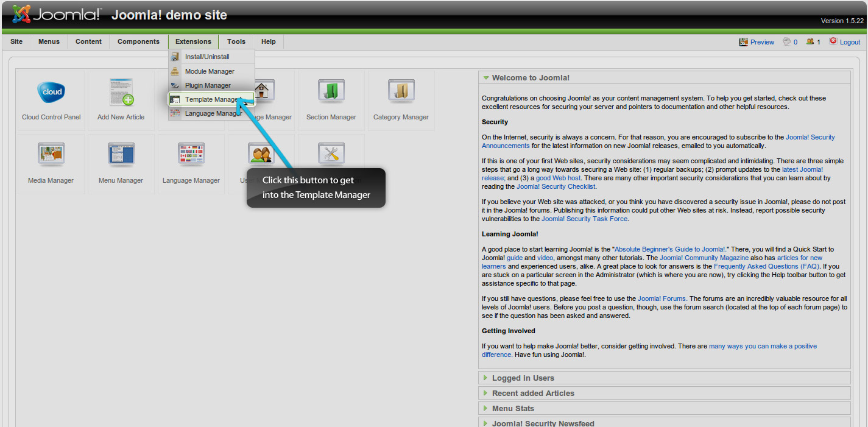Click the Security heading text

coord(495,122)
